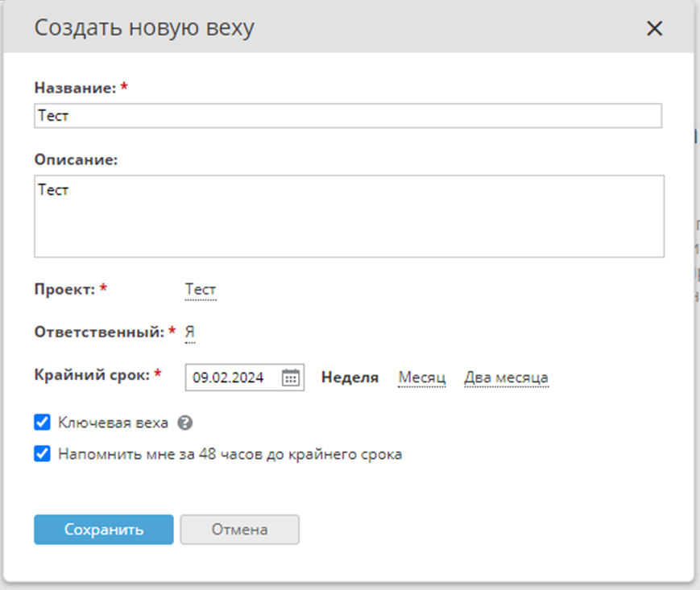The width and height of the screenshot is (700, 590).
Task: Click inside the Описание text area
Action: pos(349,216)
